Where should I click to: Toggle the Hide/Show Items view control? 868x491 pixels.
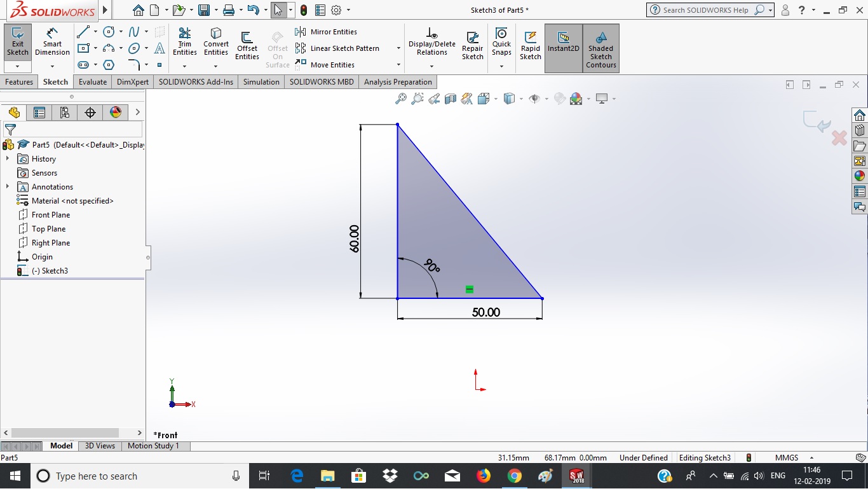tap(534, 99)
